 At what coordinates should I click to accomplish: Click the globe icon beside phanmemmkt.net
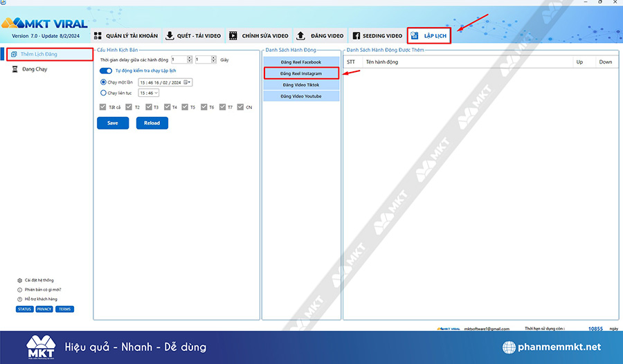tap(509, 347)
